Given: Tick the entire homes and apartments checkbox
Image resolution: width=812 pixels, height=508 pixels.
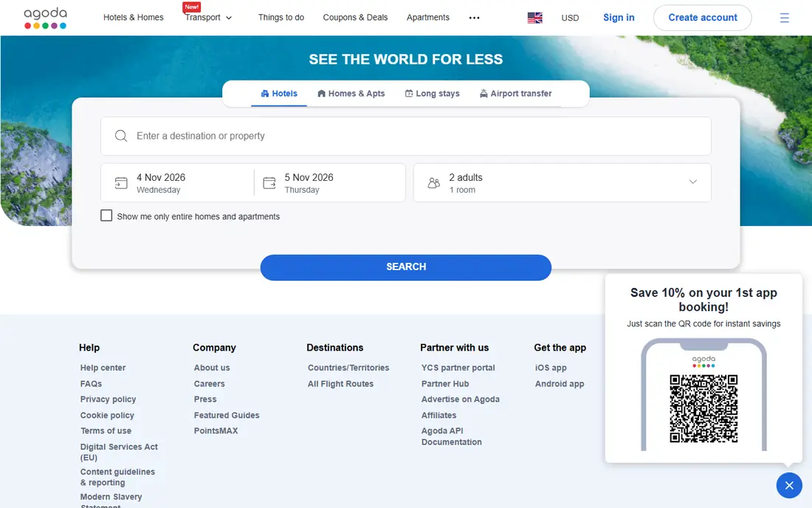Looking at the screenshot, I should [x=106, y=216].
